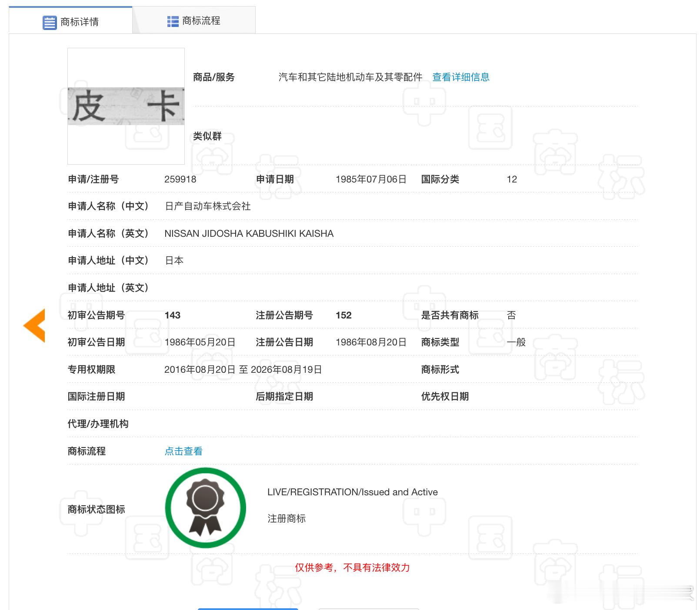
Task: Click the 商标详情 document icon
Action: pos(50,22)
